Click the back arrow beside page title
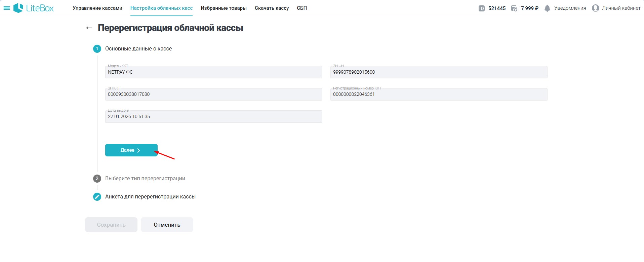The width and height of the screenshot is (644, 262). point(89,28)
